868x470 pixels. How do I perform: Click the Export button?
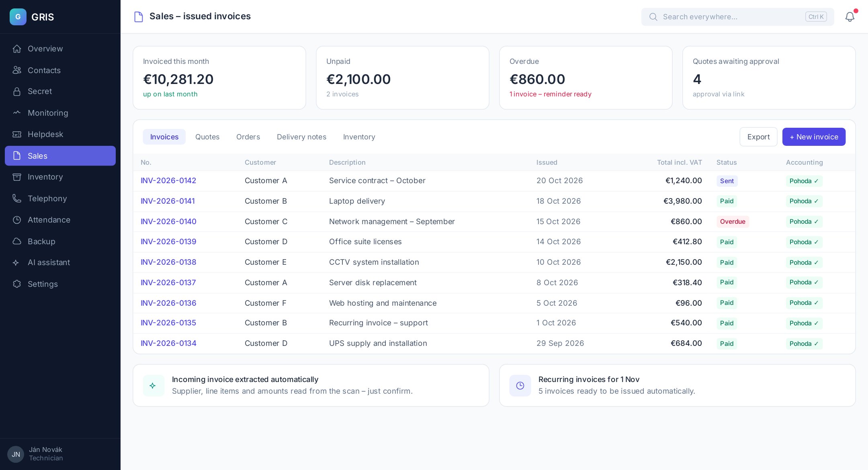(758, 137)
